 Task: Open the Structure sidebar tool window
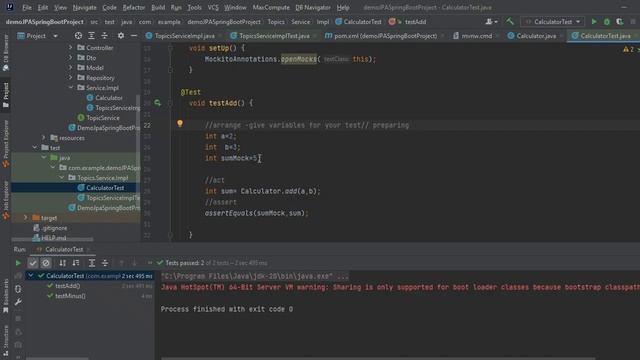6,340
